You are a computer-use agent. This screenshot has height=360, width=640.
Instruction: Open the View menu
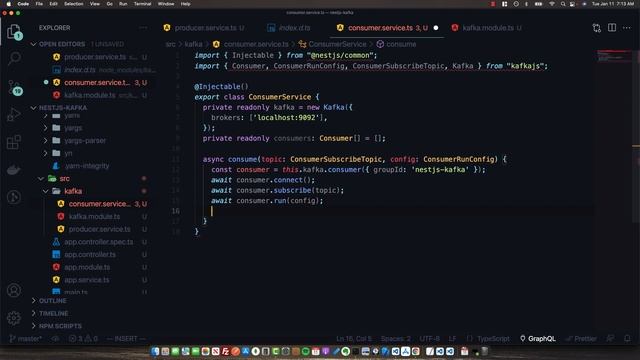pyautogui.click(x=95, y=4)
